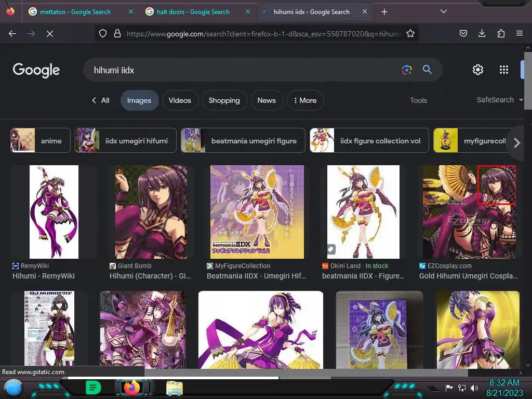Open Okini Land beatmania IIDX Figure link
Image resolution: width=532 pixels, height=399 pixels.
363,276
